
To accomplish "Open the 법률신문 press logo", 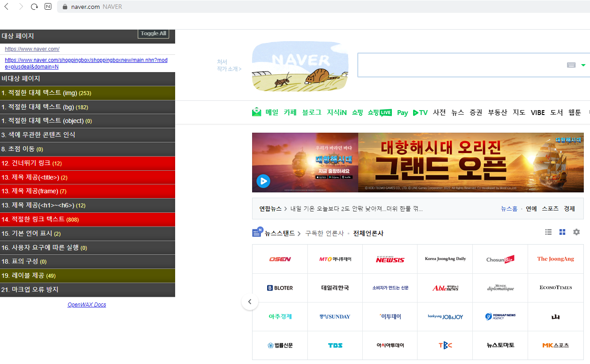I will point(280,345).
